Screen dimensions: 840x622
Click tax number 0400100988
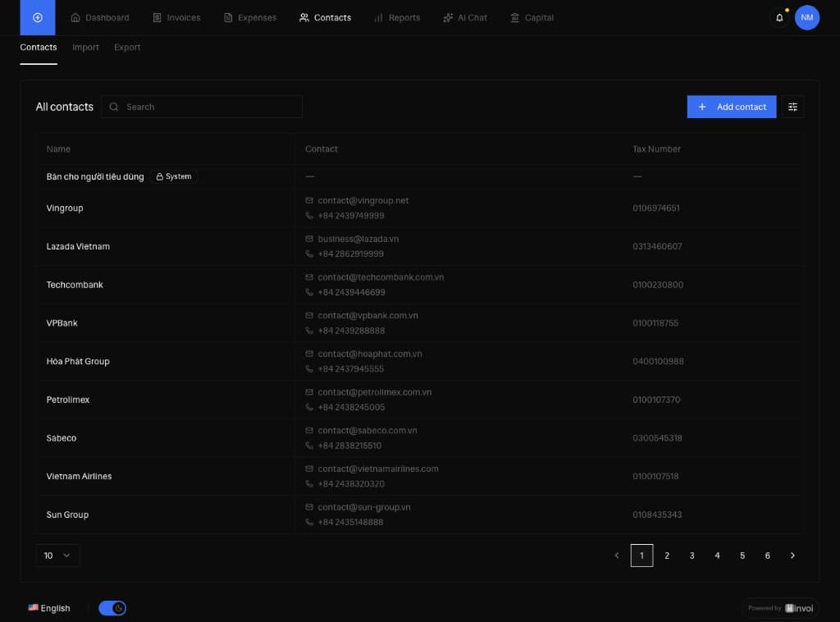click(x=658, y=361)
